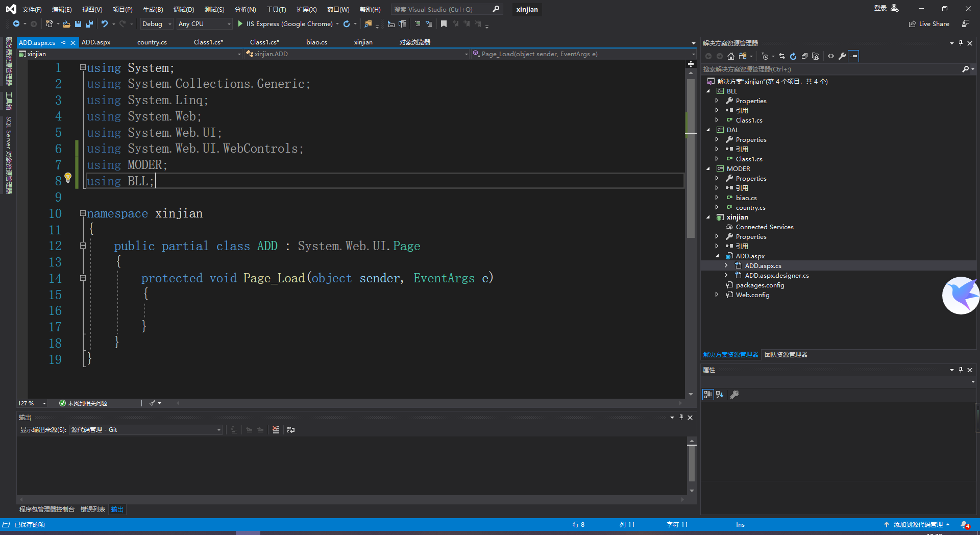Open Properties wrench in Solution Explorer toolbar
Viewport: 980px width, 535px height.
(842, 56)
